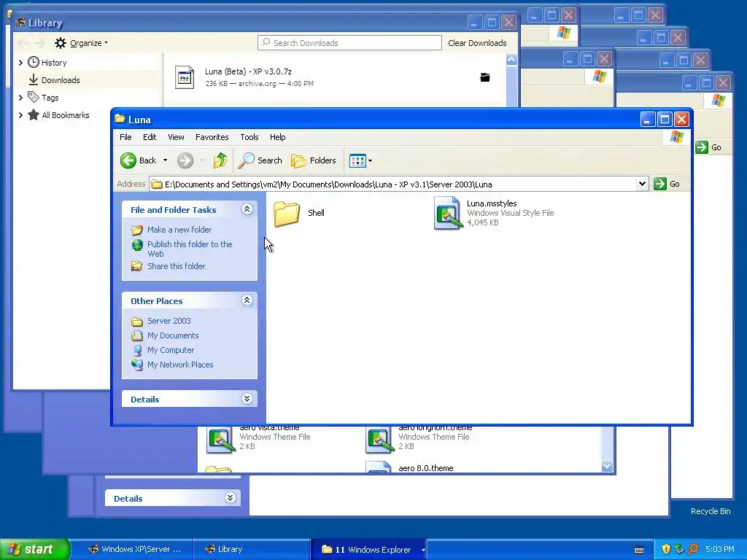Image resolution: width=747 pixels, height=560 pixels.
Task: Click the on-screen keyboard tray icon
Action: 639,550
